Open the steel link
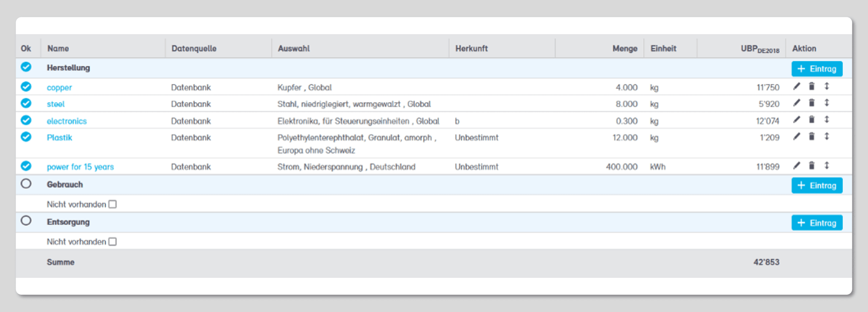 pyautogui.click(x=56, y=104)
